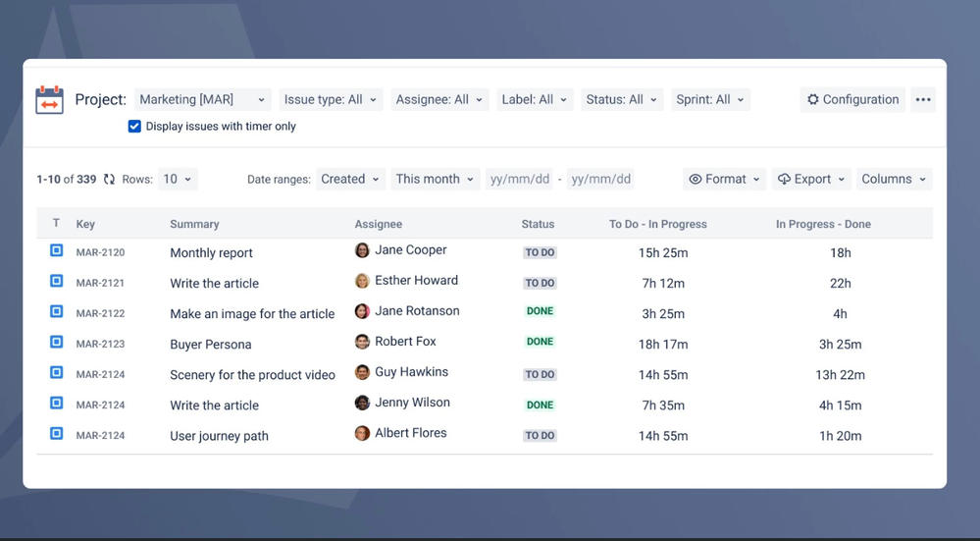
Task: Click Monthly report summary
Action: [x=211, y=252]
